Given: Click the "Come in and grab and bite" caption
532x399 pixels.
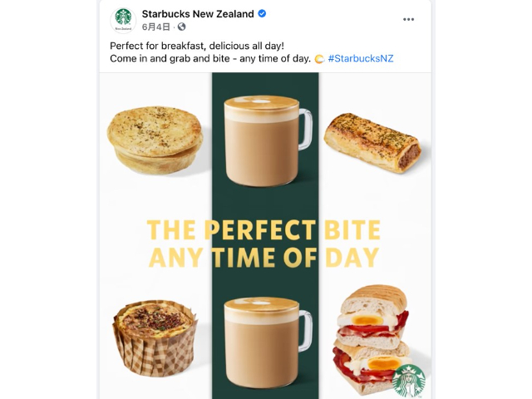Looking at the screenshot, I should (x=210, y=59).
